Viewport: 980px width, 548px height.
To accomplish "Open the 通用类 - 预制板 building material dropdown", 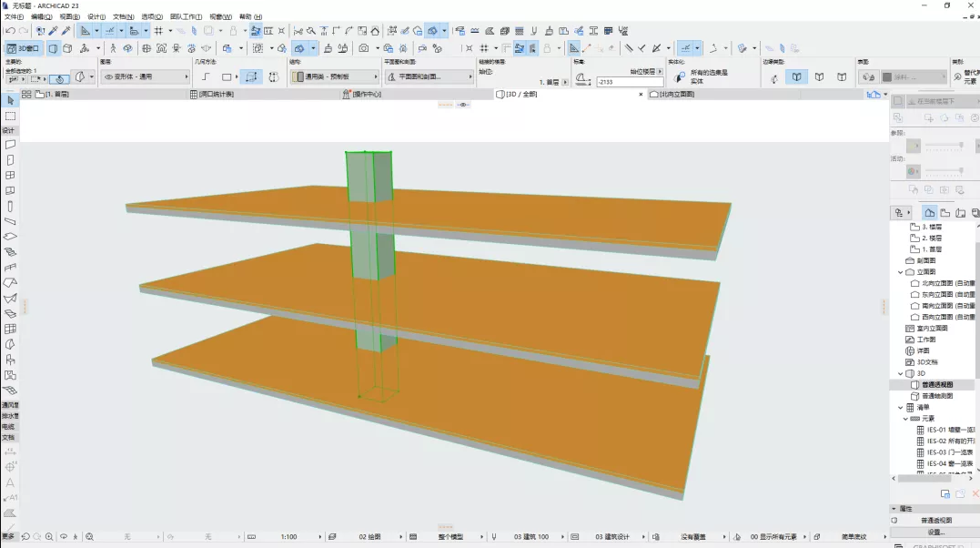I will tap(333, 77).
